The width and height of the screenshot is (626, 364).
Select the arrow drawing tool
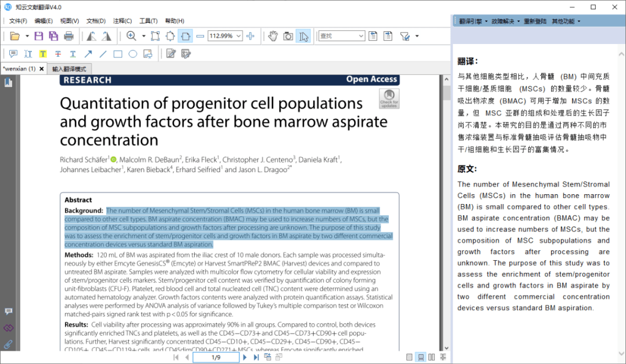coord(88,54)
